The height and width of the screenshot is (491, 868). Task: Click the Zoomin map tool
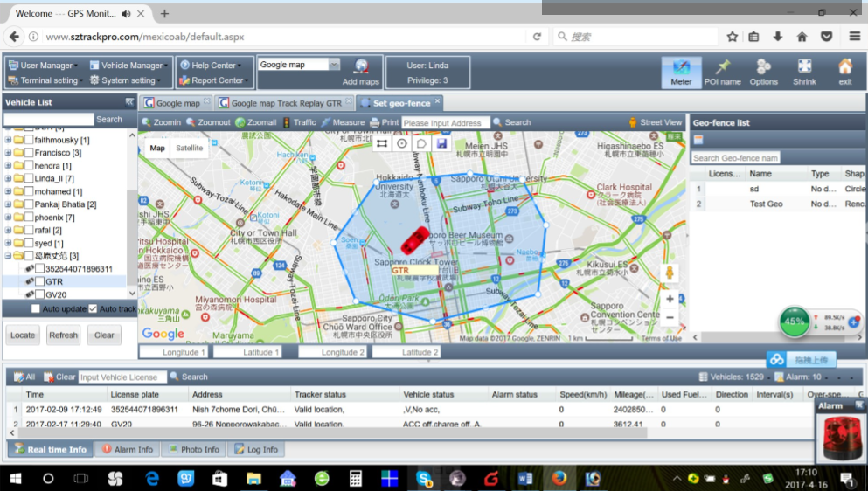click(x=162, y=122)
